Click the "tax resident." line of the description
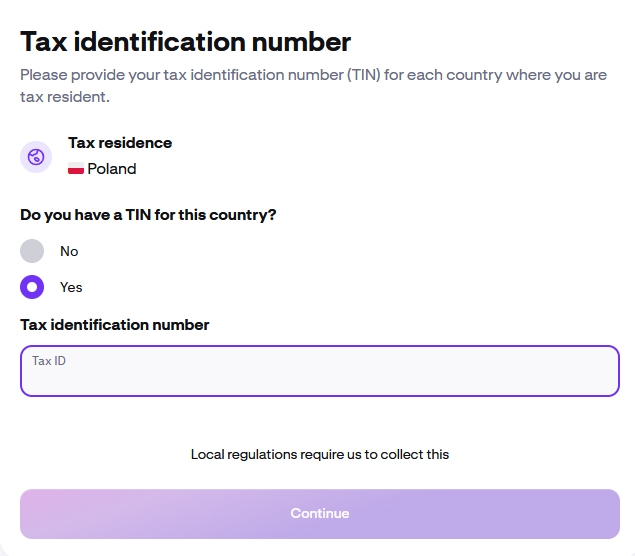The width and height of the screenshot is (635, 556). tap(65, 97)
